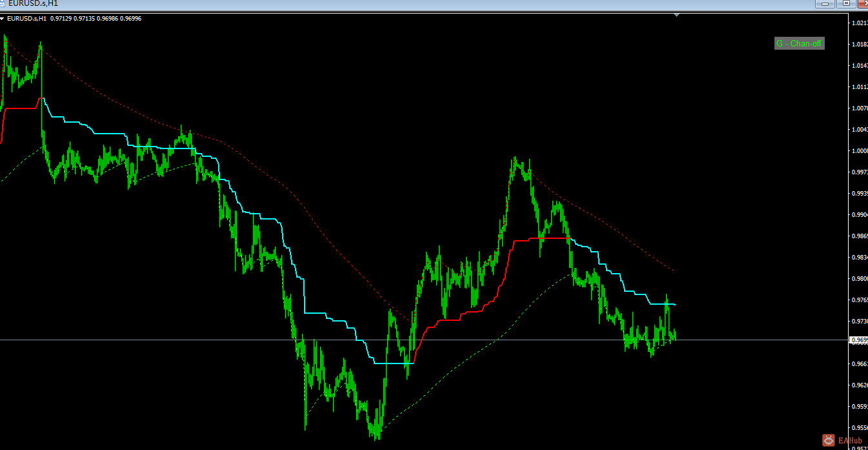Click the low price value 0.96986
The image size is (868, 450).
(108, 19)
